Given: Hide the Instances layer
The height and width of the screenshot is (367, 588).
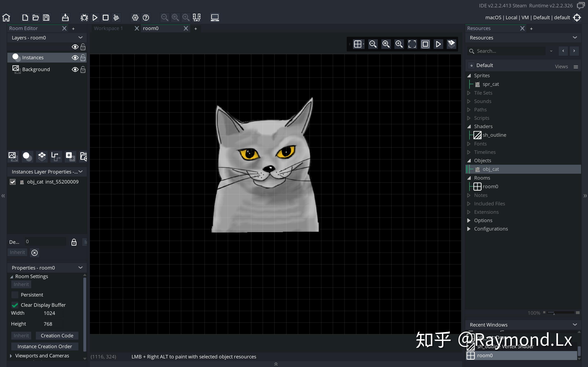Looking at the screenshot, I should pos(75,58).
